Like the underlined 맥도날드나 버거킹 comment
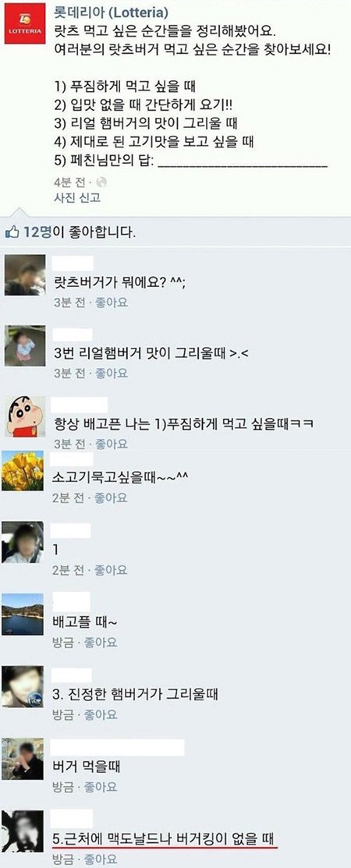The height and width of the screenshot is (868, 351). (101, 859)
